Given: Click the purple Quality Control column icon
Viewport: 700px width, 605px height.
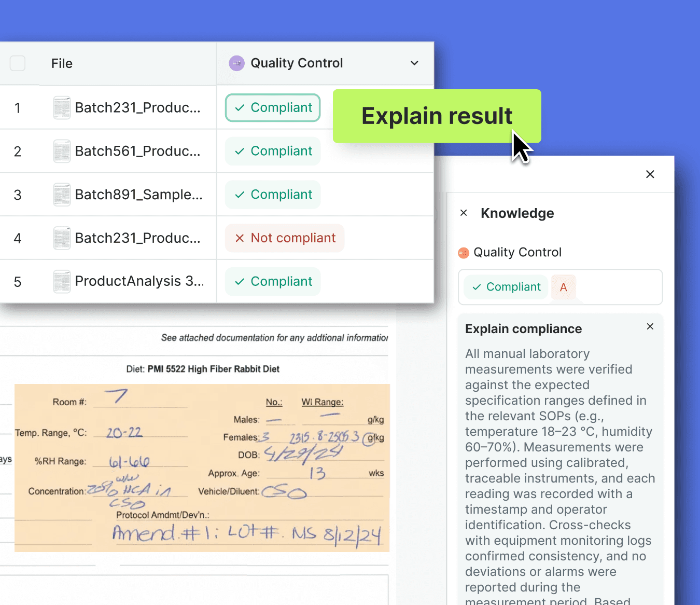Looking at the screenshot, I should (x=236, y=63).
